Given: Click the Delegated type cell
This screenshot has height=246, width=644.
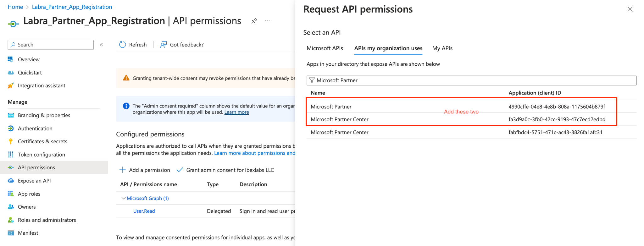Looking at the screenshot, I should (x=219, y=211).
